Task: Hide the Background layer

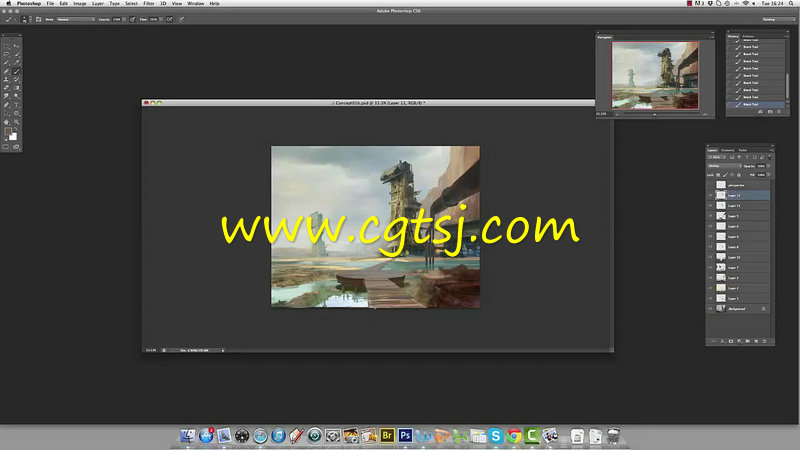Action: click(710, 309)
